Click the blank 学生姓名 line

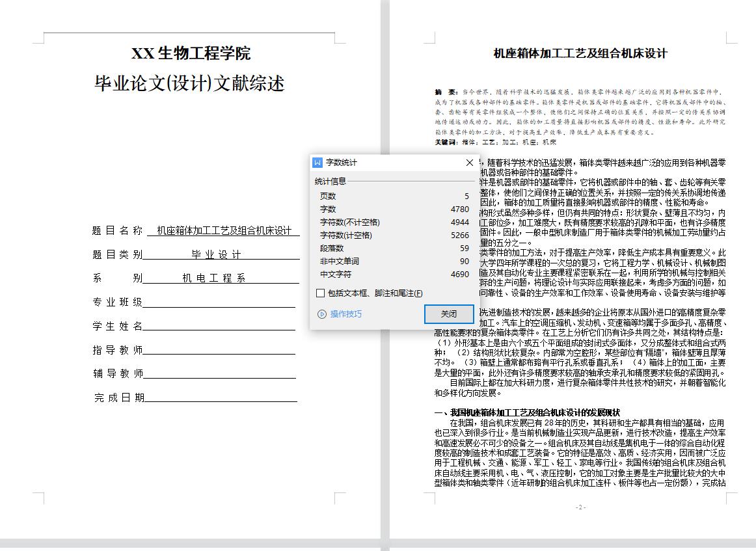click(219, 326)
